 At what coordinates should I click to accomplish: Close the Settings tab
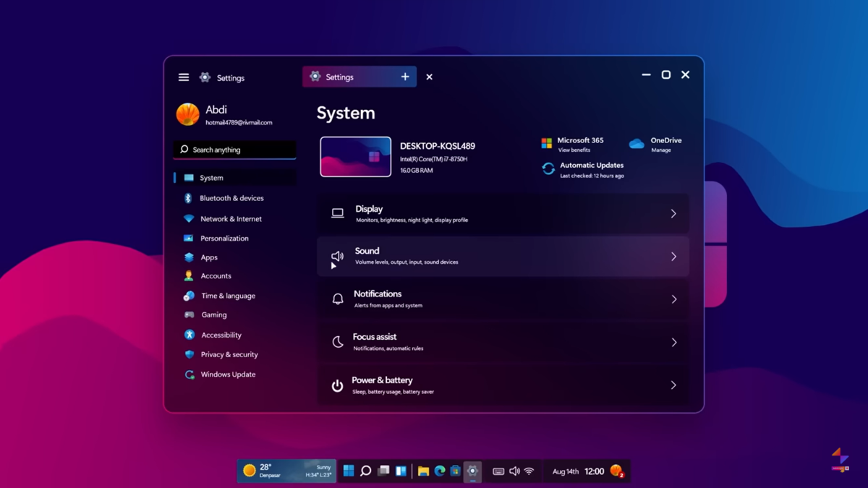tap(429, 77)
